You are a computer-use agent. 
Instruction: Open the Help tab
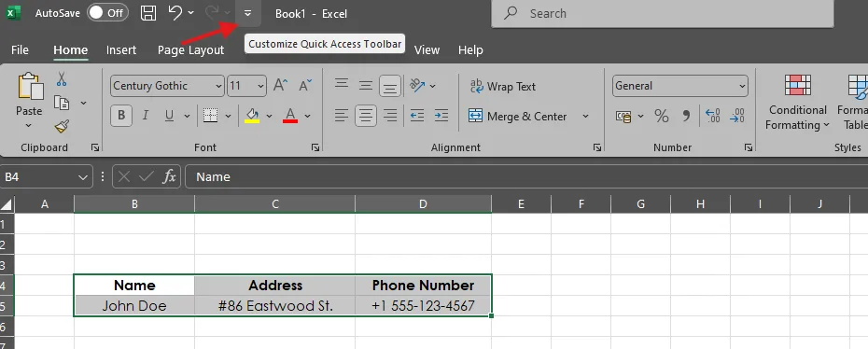coord(470,49)
